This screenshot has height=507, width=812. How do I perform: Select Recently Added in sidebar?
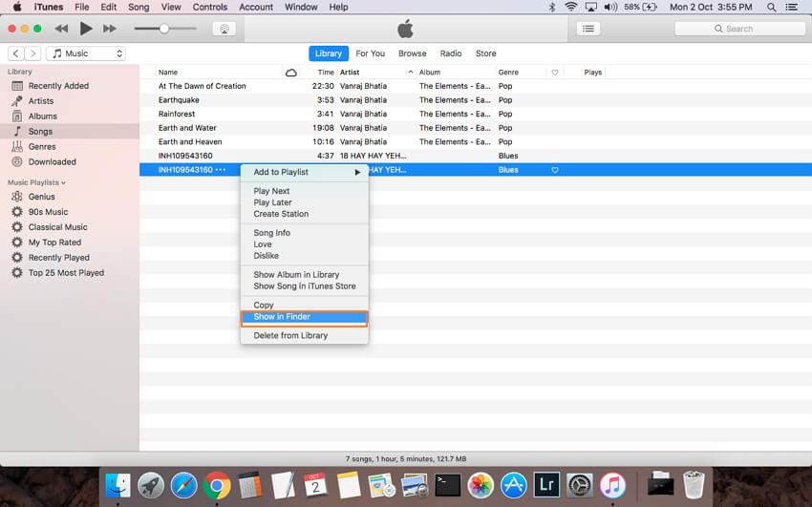(x=70, y=86)
